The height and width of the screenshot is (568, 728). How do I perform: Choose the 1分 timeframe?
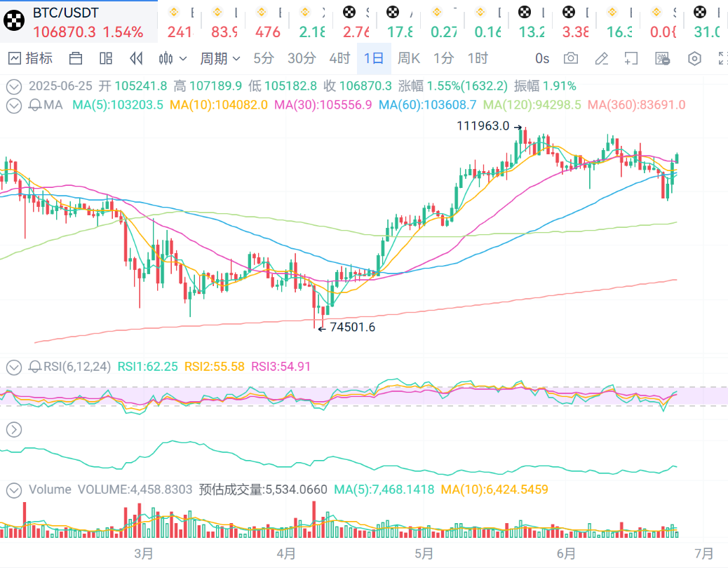pyautogui.click(x=443, y=58)
